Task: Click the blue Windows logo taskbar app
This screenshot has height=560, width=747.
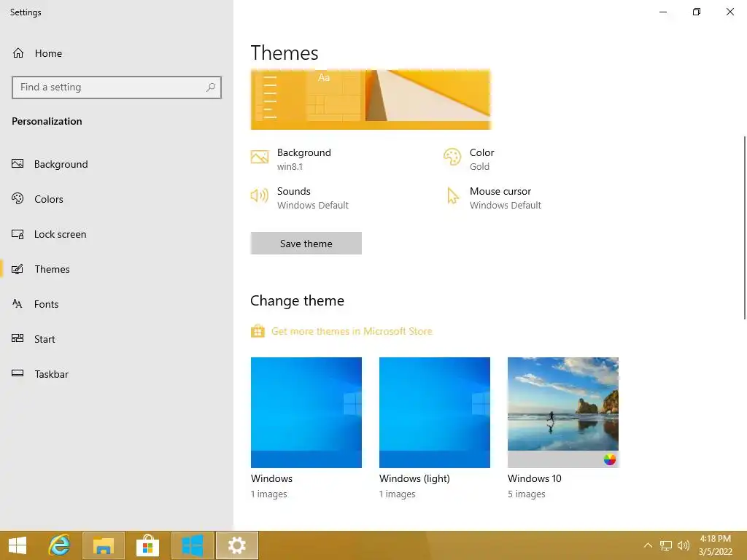Action: [193, 545]
